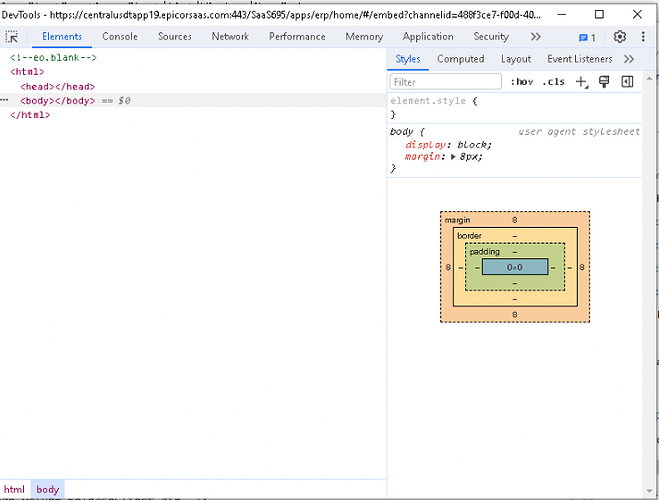This screenshot has height=500, width=659.
Task: Click the ellipsis beside the body element
Action: tap(5, 101)
